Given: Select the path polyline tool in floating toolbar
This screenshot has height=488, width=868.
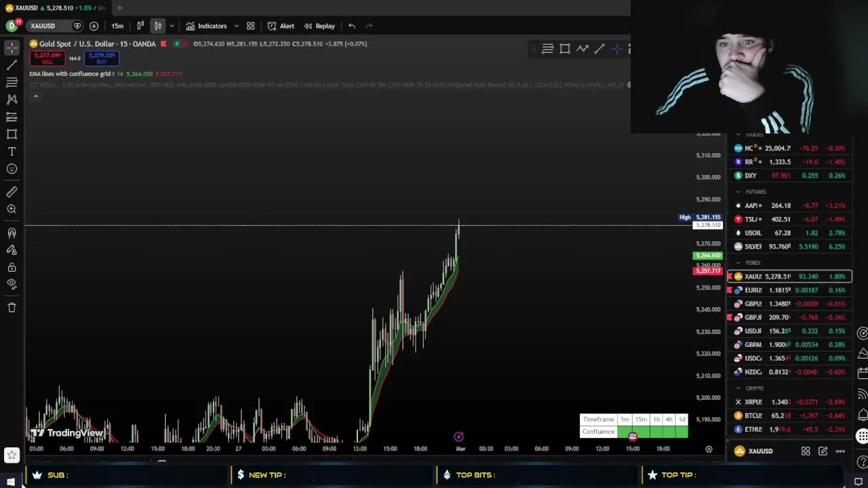Looking at the screenshot, I should point(583,49).
